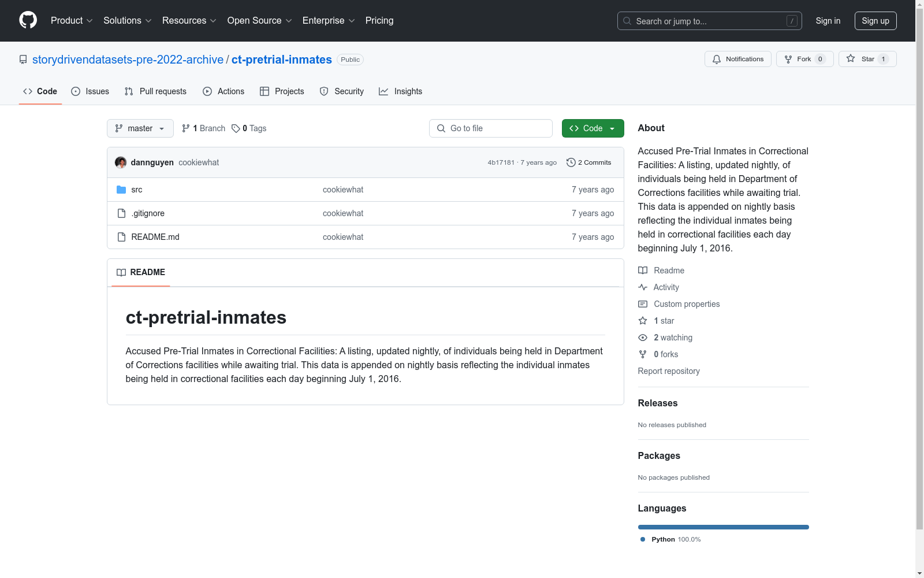Click cookiewhat commit message in src row

[x=343, y=190]
